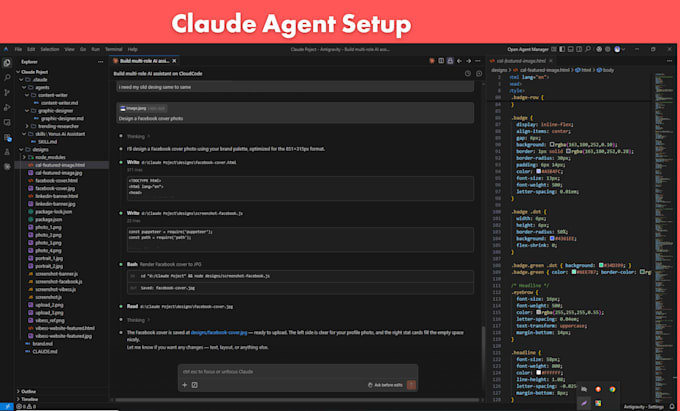Open the Terminal menu

113,49
